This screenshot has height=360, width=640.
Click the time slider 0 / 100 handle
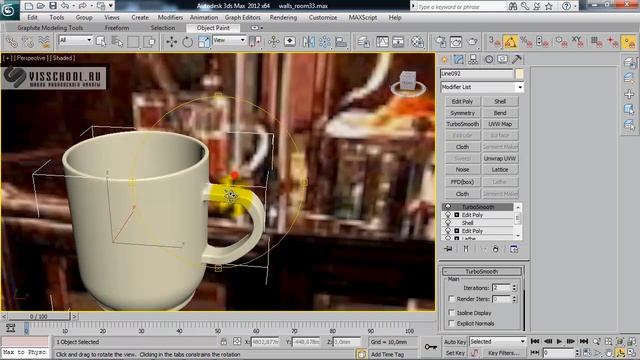(38, 316)
